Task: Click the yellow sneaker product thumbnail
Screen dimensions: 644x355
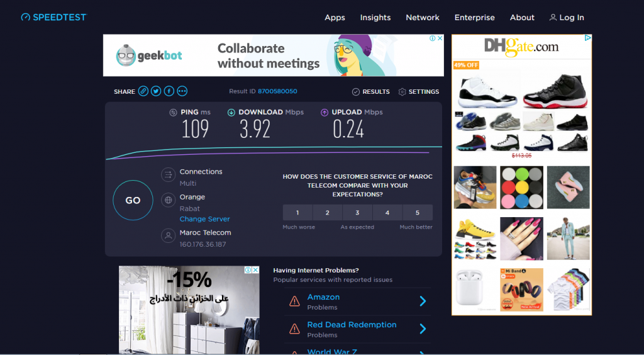Action: (475, 239)
